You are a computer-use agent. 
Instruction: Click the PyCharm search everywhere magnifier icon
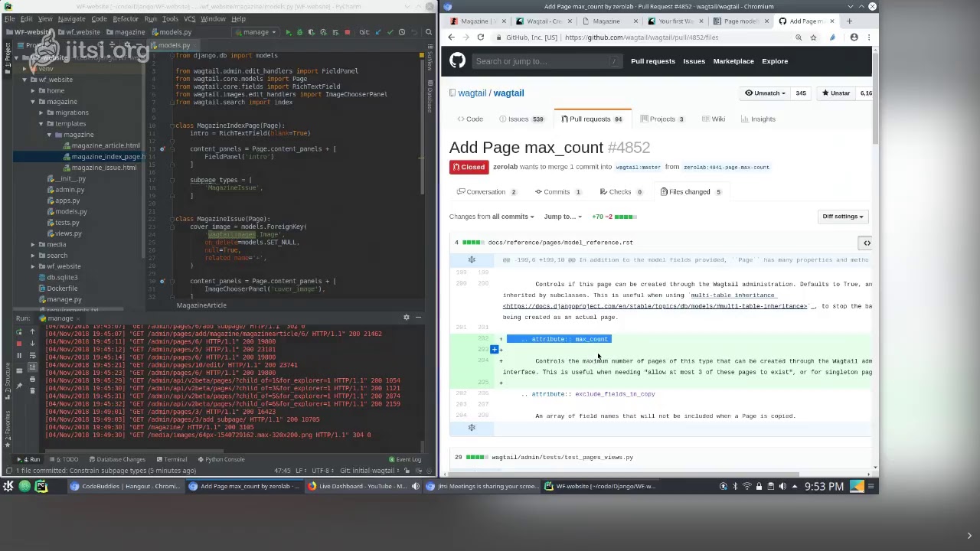(x=429, y=32)
